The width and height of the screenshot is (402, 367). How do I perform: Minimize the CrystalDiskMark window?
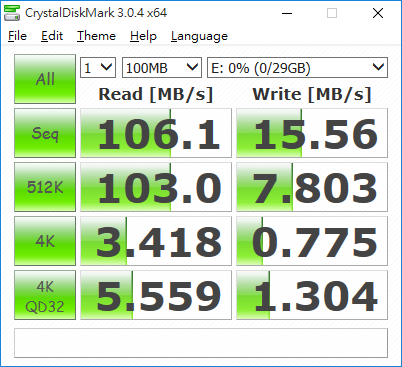[287, 13]
